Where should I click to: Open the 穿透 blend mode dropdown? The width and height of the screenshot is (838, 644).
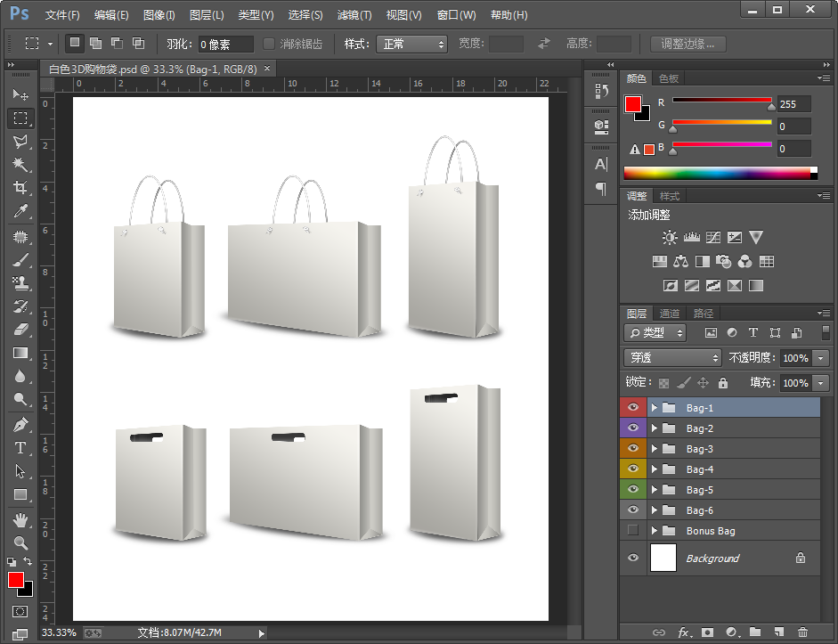(x=672, y=357)
